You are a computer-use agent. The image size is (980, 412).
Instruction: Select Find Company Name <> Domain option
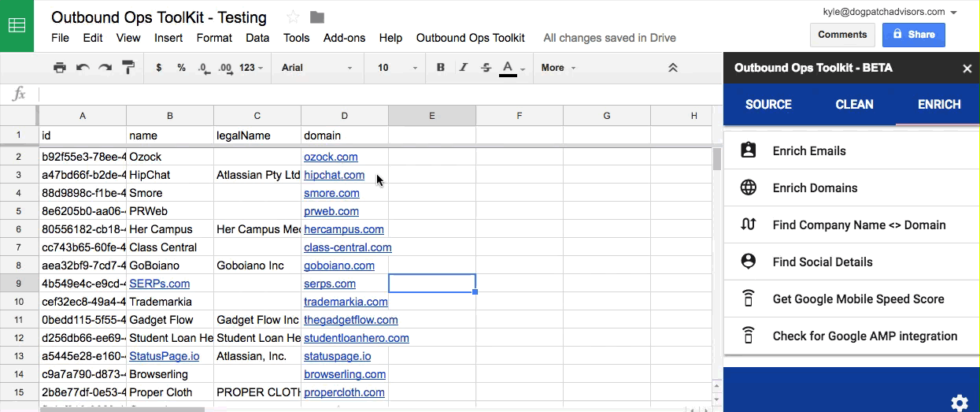852,225
